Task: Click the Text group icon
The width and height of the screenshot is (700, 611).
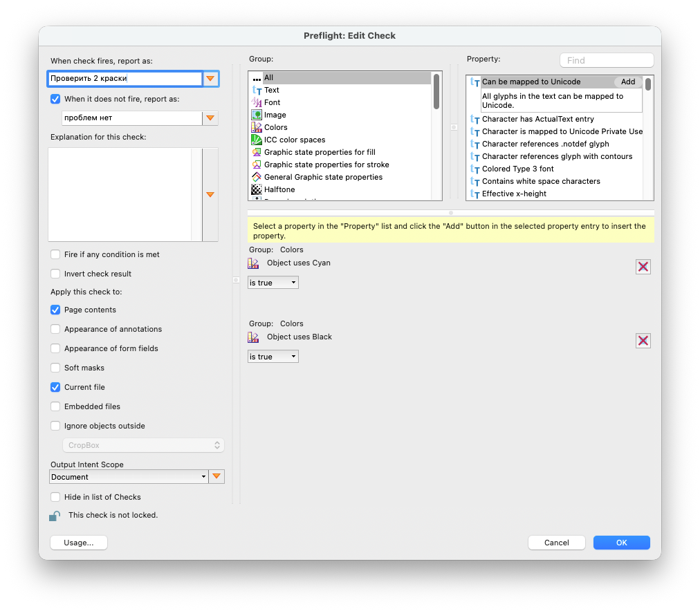Action: (x=256, y=90)
